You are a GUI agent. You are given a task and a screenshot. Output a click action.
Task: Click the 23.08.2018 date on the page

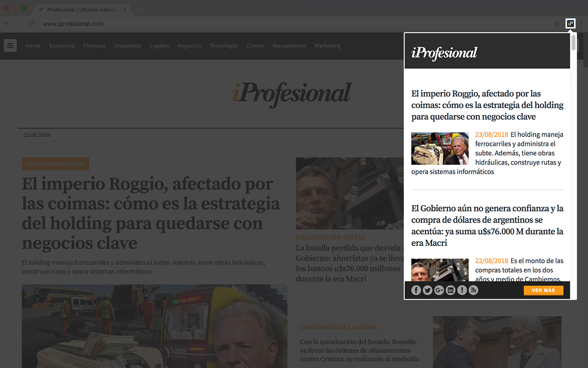37,135
